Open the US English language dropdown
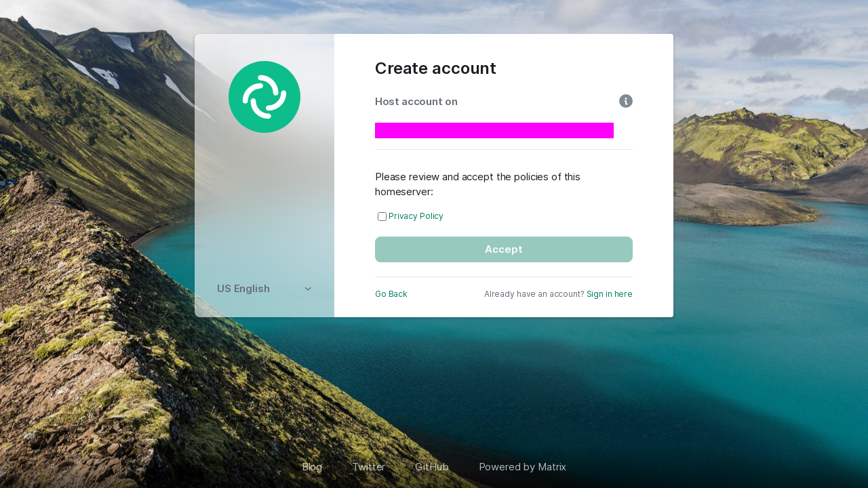The width and height of the screenshot is (868, 488). 264,289
